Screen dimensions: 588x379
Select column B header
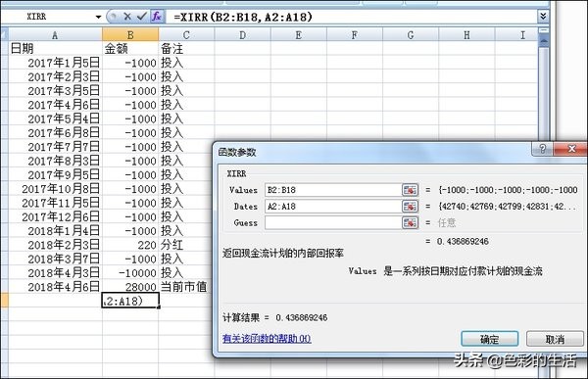click(x=130, y=35)
